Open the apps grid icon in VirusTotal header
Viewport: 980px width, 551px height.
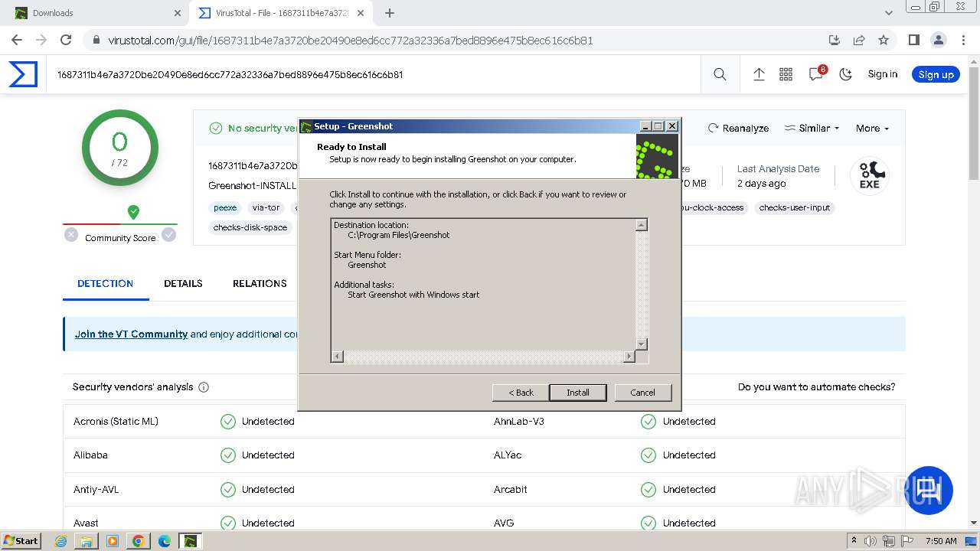click(786, 74)
